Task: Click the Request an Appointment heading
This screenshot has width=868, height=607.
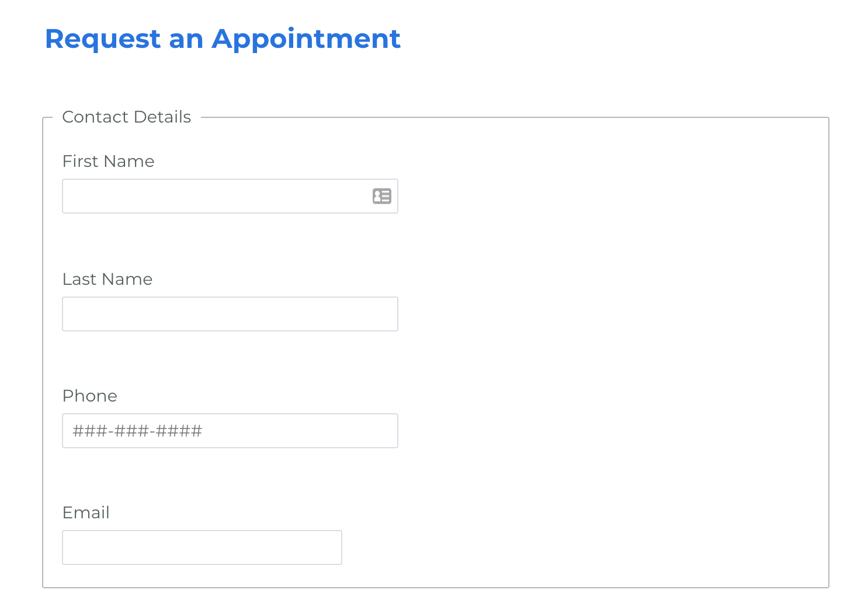Action: 223,39
